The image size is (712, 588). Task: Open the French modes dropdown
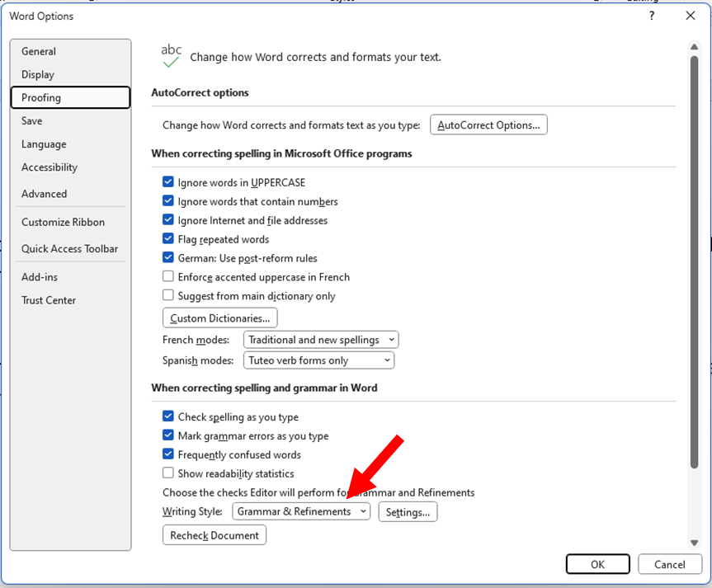tap(321, 340)
